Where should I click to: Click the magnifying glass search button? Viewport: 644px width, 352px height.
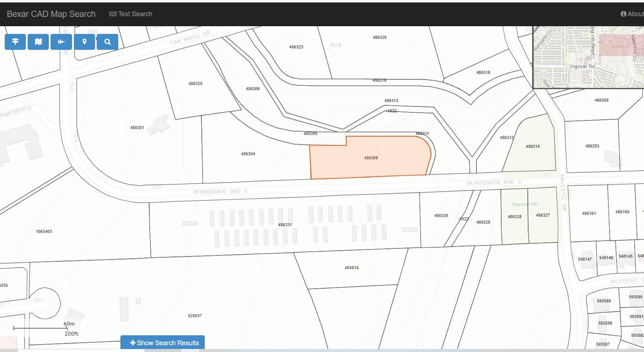pyautogui.click(x=108, y=42)
